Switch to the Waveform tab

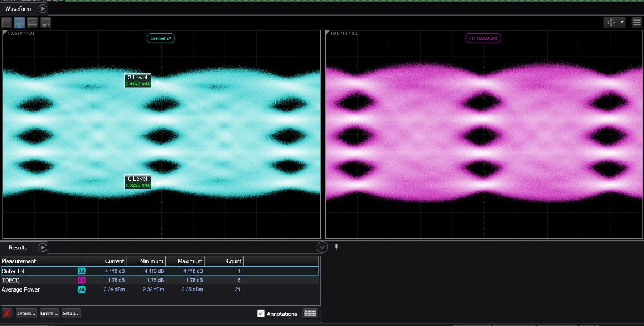point(18,9)
